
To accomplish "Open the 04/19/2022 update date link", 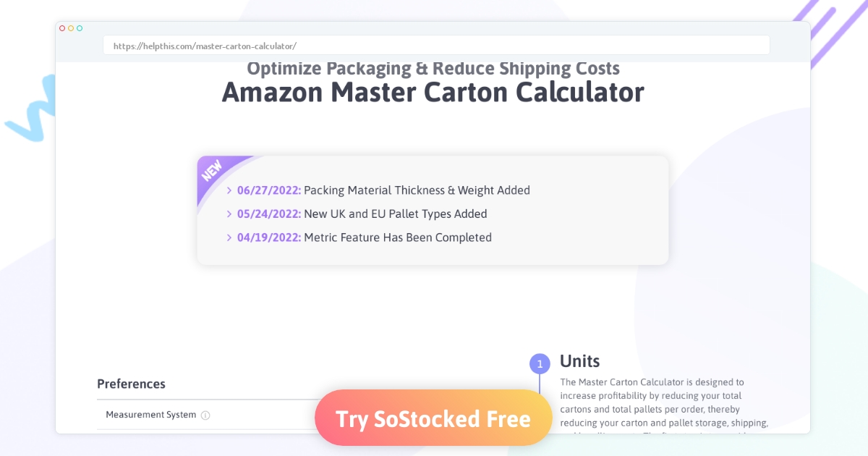I will pos(269,237).
